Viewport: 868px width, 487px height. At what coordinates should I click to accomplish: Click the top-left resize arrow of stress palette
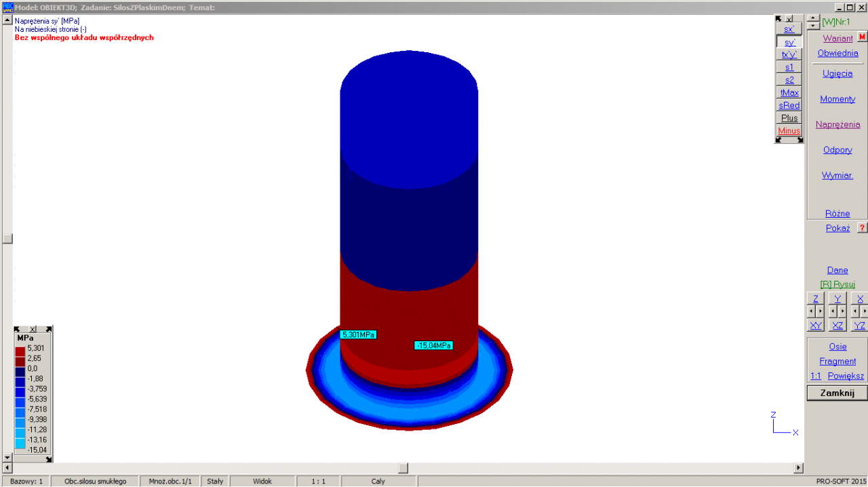(779, 19)
